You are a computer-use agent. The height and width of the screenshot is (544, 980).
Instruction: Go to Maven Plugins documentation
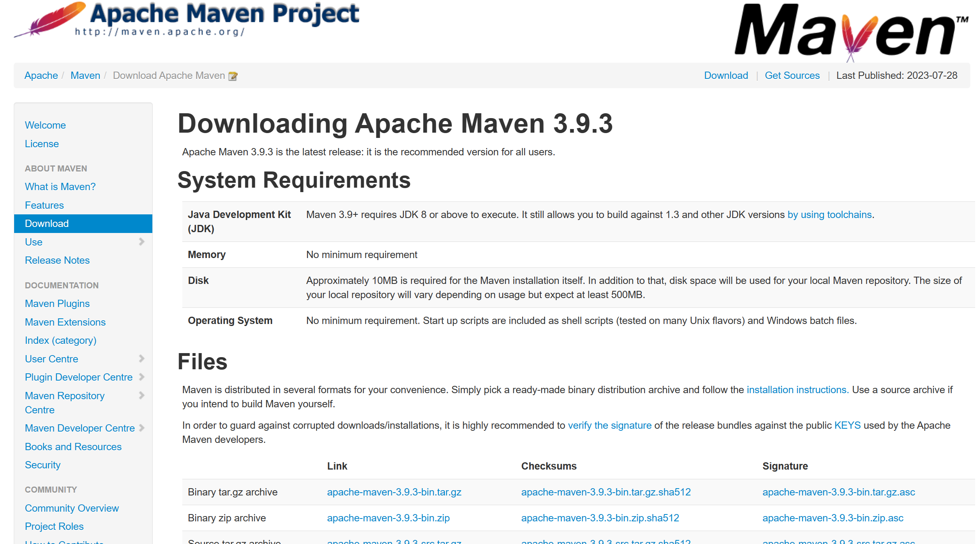(57, 304)
